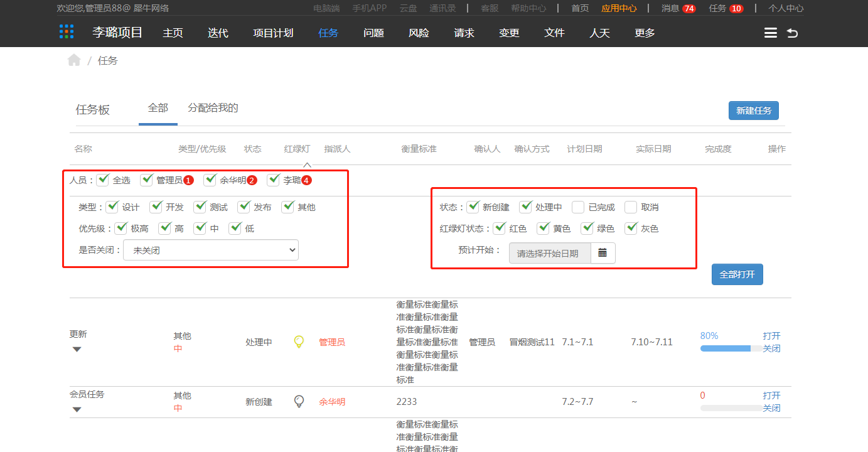The image size is (868, 452).
Task: Open the 人天 navigation item
Action: click(599, 33)
